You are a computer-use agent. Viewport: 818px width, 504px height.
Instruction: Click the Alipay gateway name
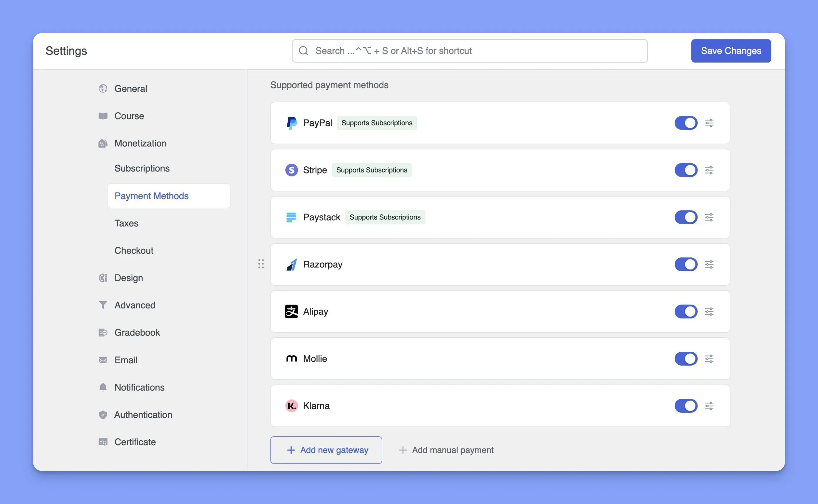click(316, 312)
